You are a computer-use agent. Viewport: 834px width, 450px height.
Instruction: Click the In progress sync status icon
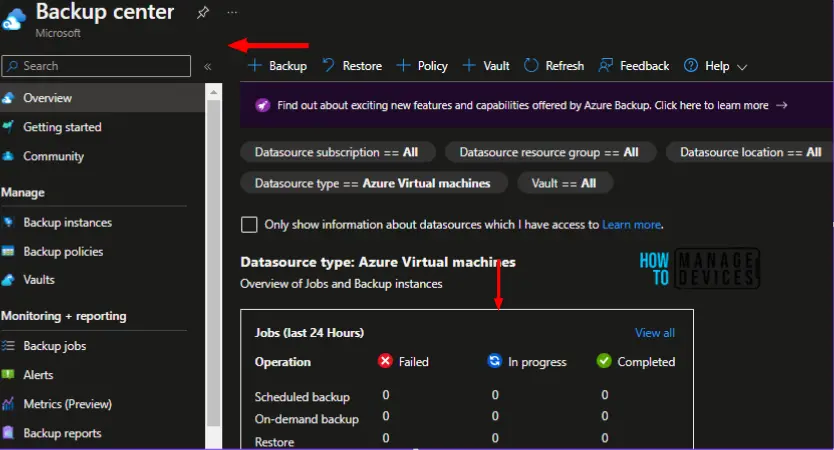pyautogui.click(x=494, y=361)
